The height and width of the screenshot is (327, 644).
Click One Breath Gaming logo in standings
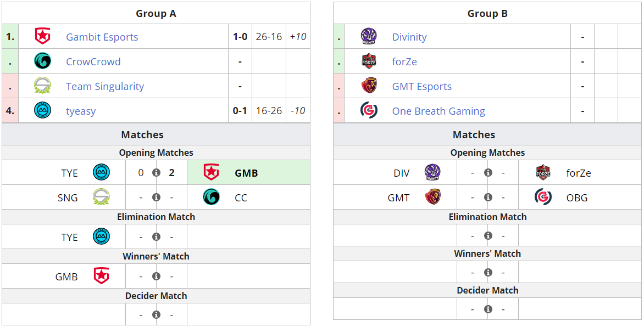pyautogui.click(x=369, y=110)
